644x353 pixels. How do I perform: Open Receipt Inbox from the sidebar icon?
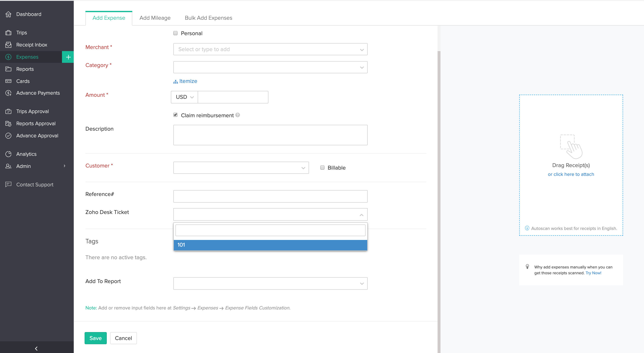tap(8, 45)
